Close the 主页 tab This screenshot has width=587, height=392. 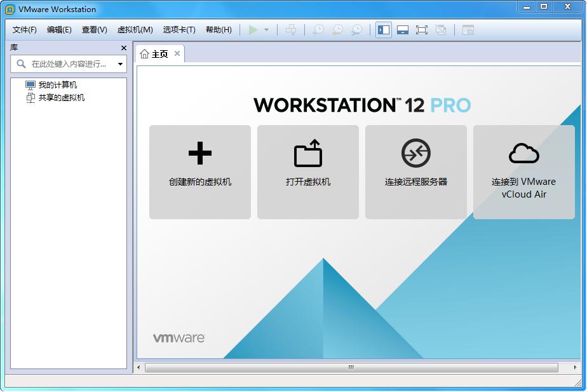tap(177, 53)
